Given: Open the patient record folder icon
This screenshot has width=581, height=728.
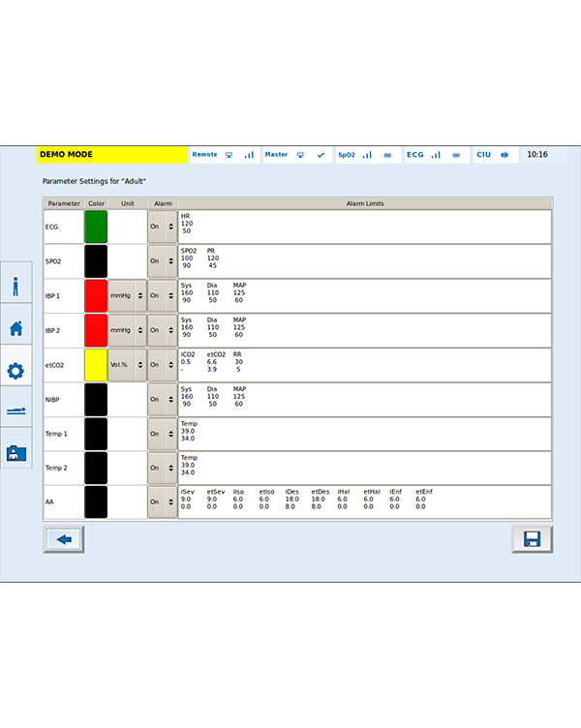Looking at the screenshot, I should (15, 453).
